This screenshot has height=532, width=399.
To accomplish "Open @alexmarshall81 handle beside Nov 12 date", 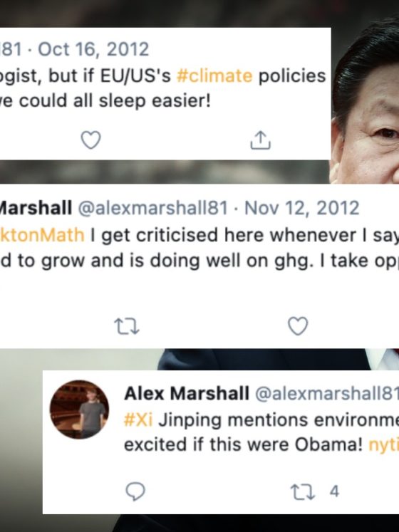I will point(152,208).
